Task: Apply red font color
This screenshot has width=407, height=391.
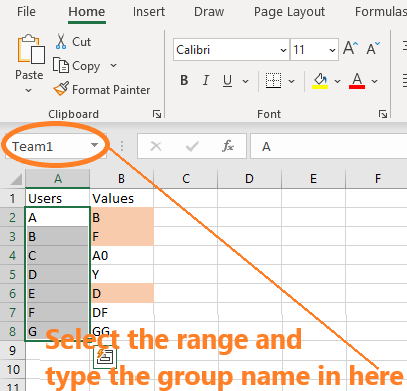Action: click(357, 81)
